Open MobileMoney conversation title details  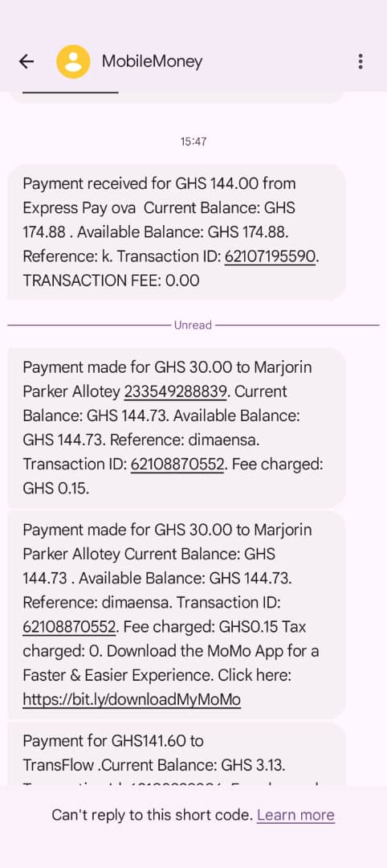click(152, 61)
